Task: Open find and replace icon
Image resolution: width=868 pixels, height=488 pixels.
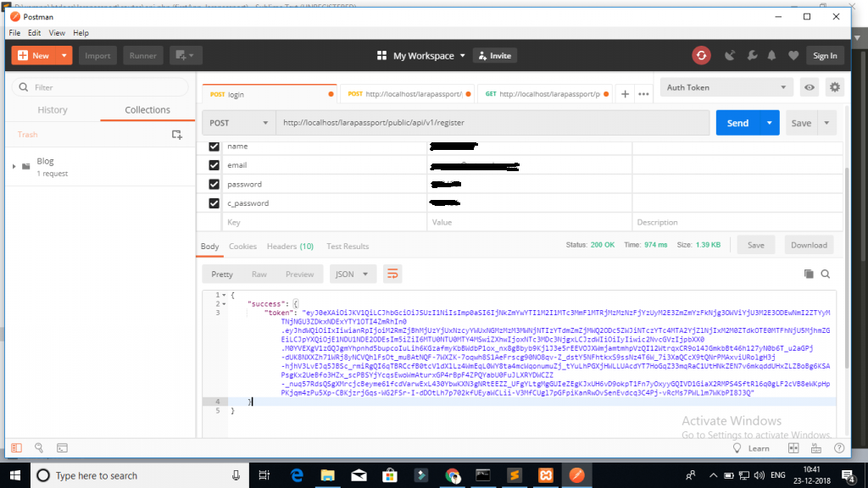Action: tap(39, 447)
